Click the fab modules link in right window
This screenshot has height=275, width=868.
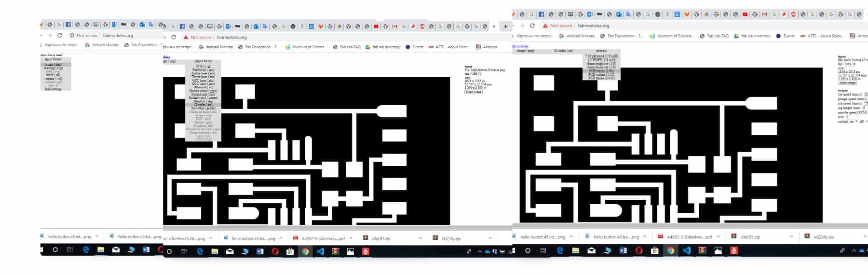520,46
